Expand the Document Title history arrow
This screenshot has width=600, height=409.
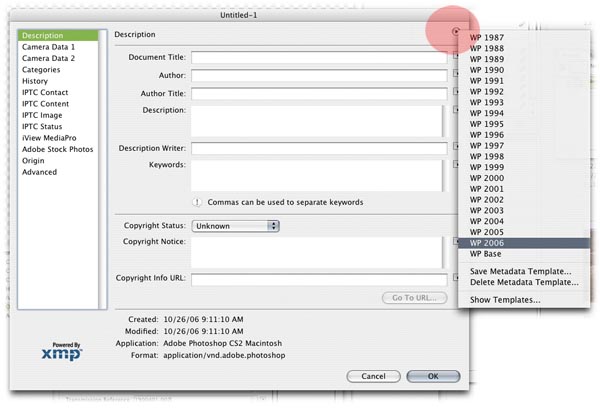tap(454, 57)
